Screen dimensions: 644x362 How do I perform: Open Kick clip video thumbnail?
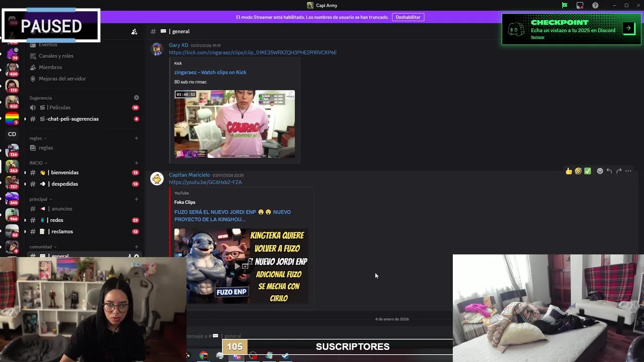pos(234,124)
